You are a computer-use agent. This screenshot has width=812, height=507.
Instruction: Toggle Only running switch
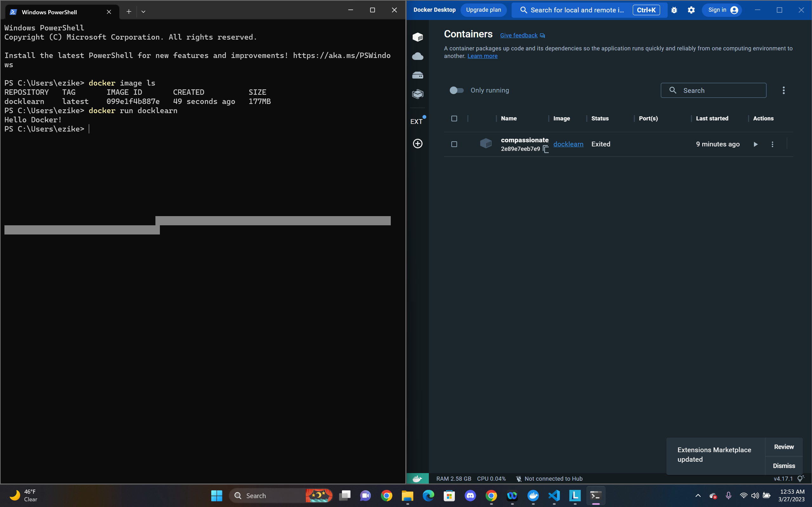[456, 90]
